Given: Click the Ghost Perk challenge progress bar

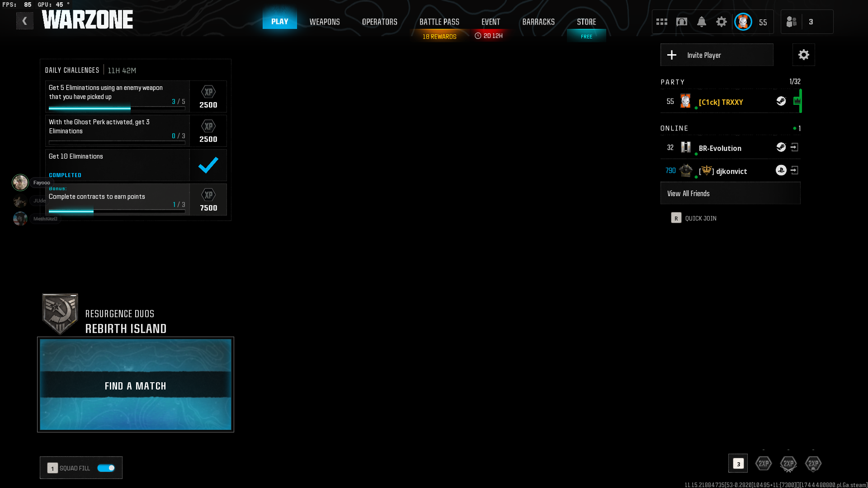Looking at the screenshot, I should click(x=117, y=143).
